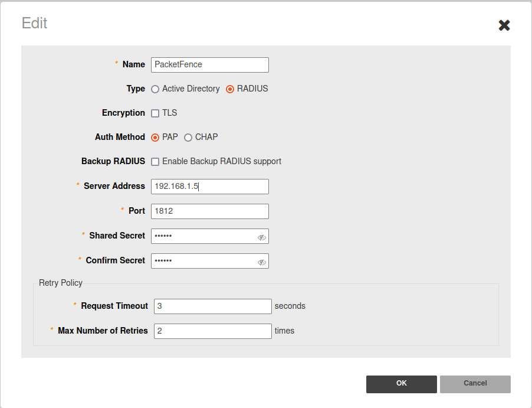Click the Name input field
Viewport: 532px width, 408px height.
click(209, 65)
